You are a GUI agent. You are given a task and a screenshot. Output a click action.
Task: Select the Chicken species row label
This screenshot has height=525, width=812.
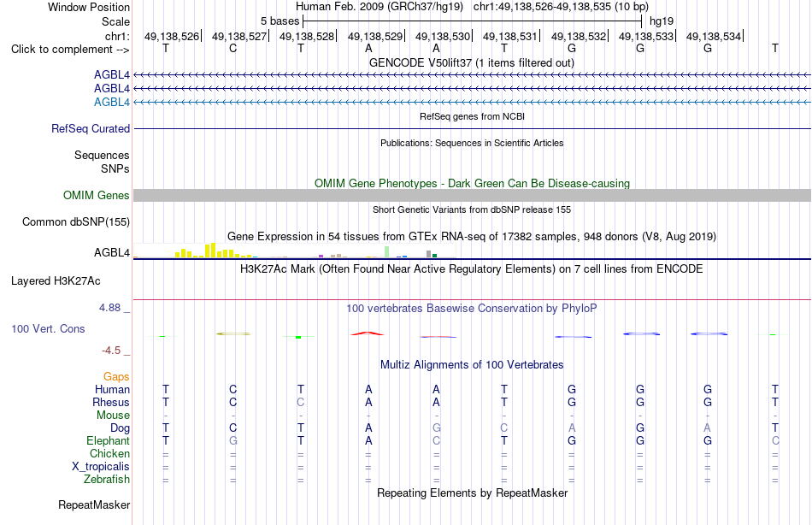(109, 453)
